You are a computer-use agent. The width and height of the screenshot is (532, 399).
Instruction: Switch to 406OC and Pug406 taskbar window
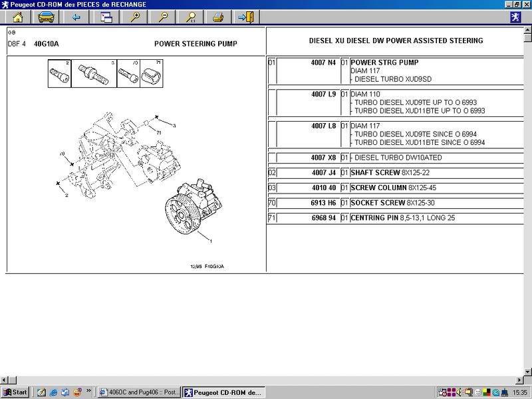tap(139, 392)
